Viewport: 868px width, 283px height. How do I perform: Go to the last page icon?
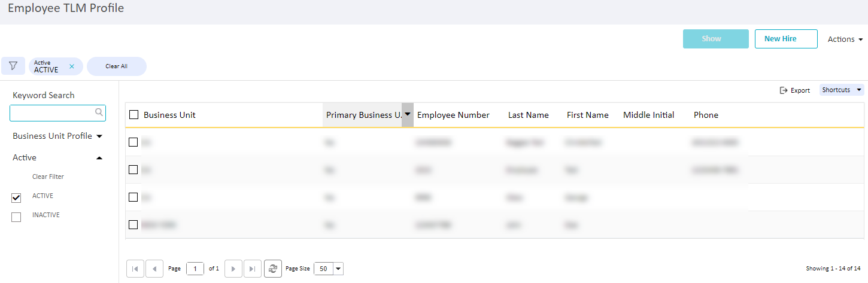[253, 269]
